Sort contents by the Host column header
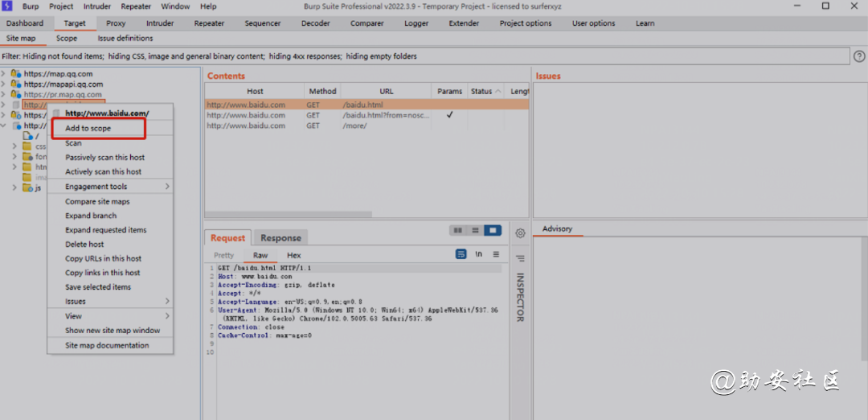868x420 pixels. (255, 92)
